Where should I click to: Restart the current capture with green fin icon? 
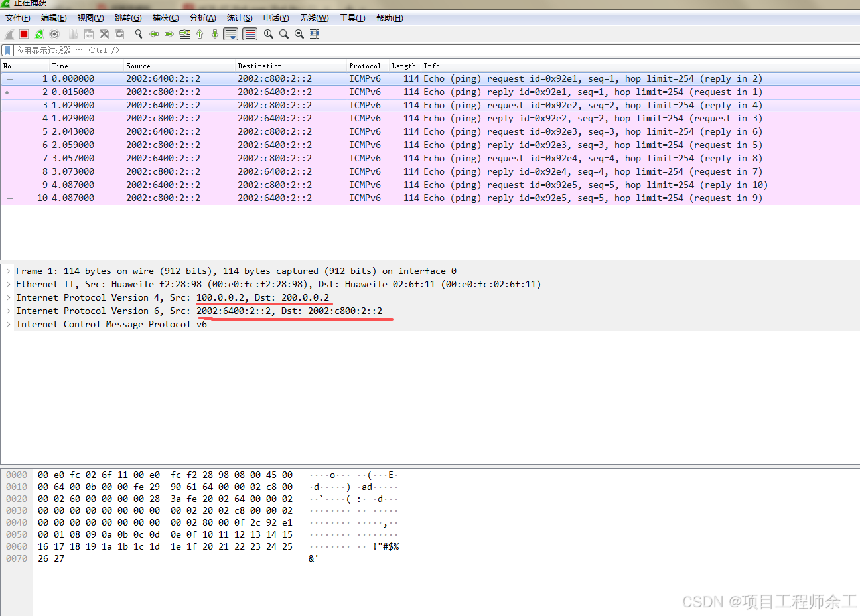[x=39, y=34]
